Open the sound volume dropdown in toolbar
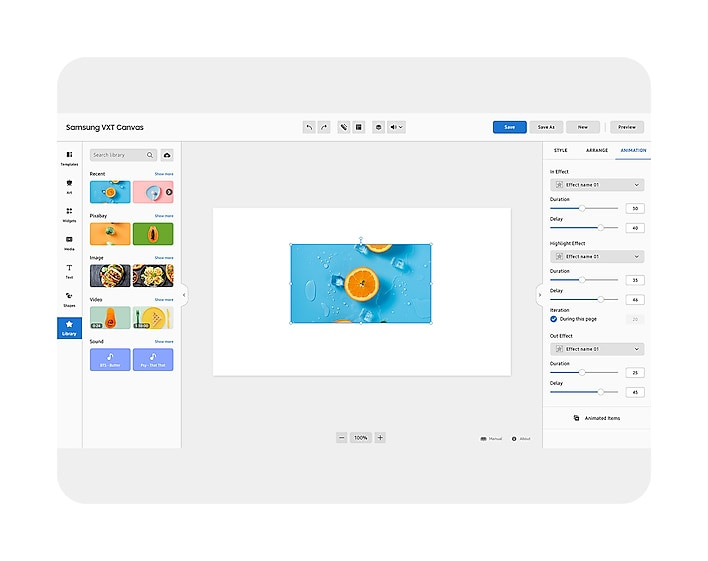 point(397,127)
